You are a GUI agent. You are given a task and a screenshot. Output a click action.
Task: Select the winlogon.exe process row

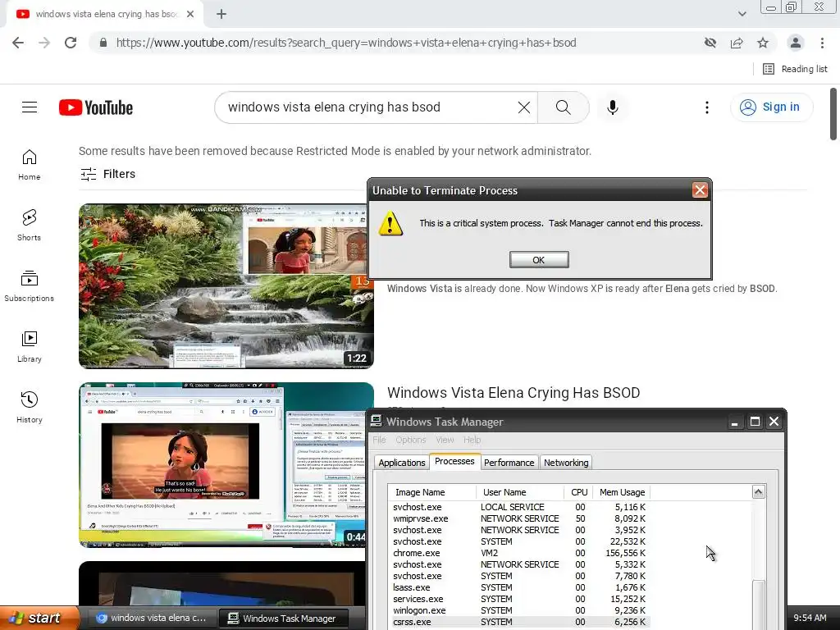click(519, 610)
